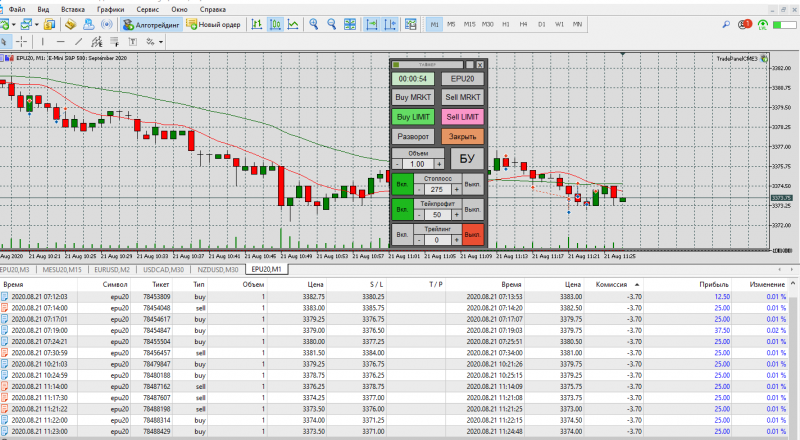The height and width of the screenshot is (440, 800).
Task: Switch chart to line chart view
Action: click(293, 24)
